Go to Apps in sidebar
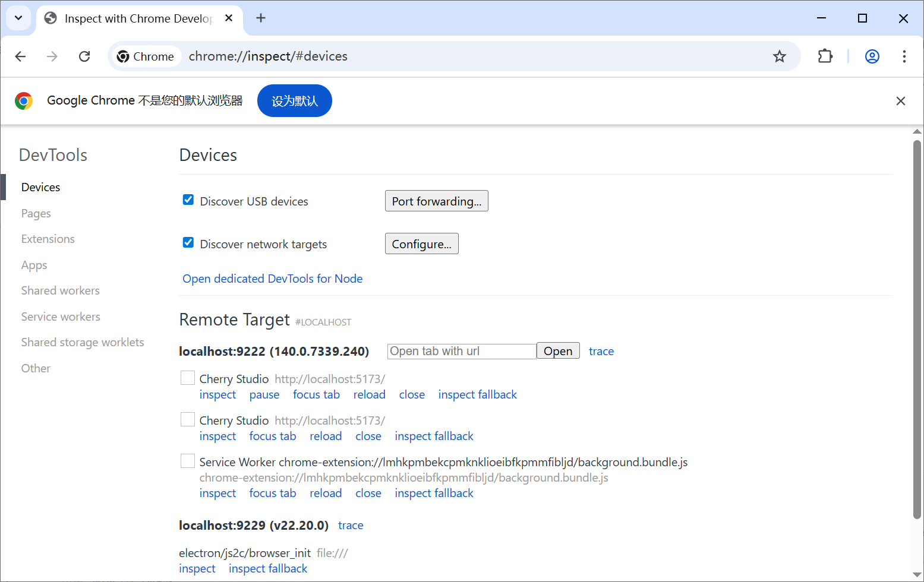 tap(34, 265)
